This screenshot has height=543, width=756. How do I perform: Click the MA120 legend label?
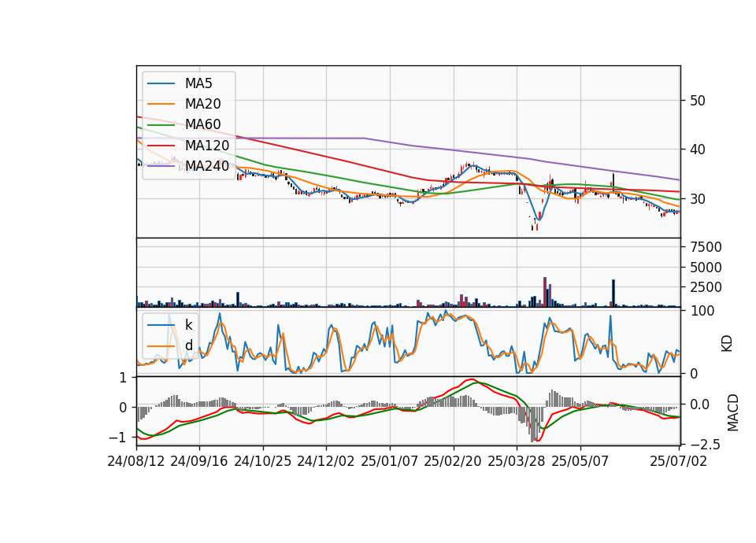coord(207,145)
